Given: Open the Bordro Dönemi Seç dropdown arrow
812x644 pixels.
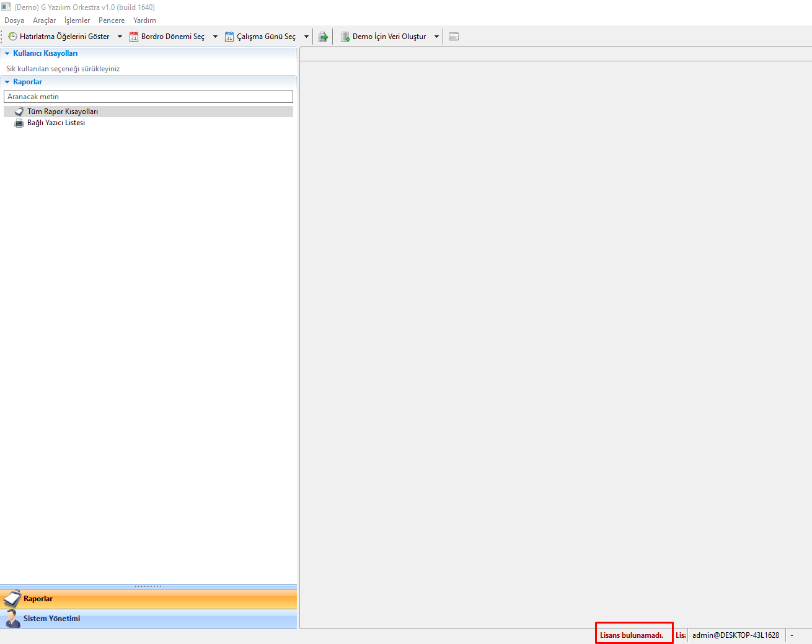Looking at the screenshot, I should (x=215, y=37).
